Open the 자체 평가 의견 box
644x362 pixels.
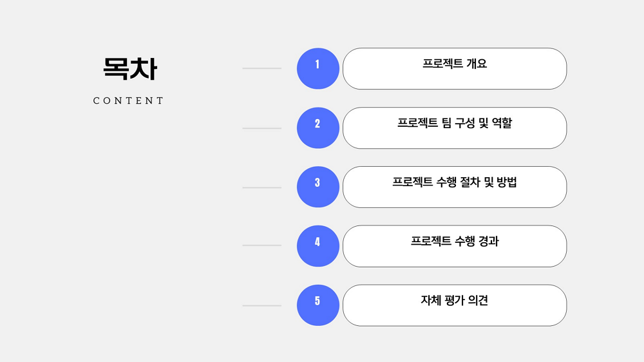(455, 305)
